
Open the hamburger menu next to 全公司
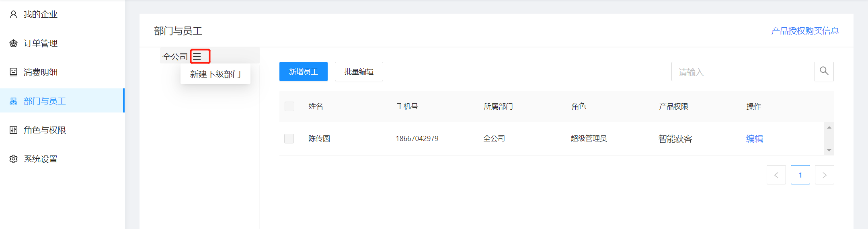point(197,57)
